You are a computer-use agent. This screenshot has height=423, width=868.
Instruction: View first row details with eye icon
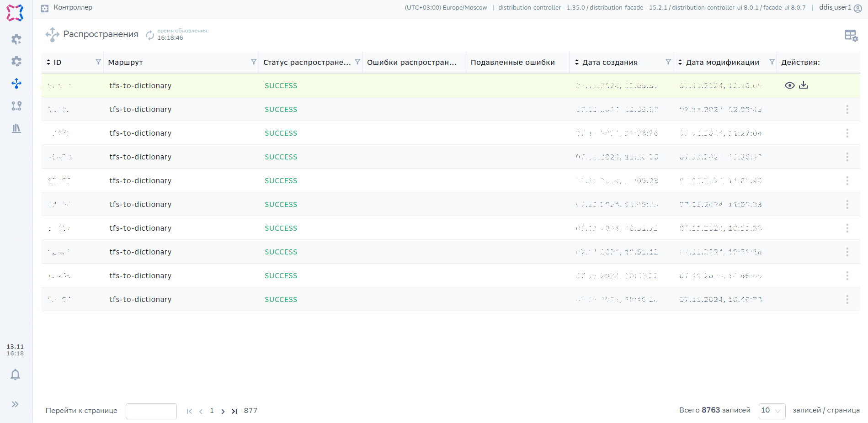pos(789,85)
